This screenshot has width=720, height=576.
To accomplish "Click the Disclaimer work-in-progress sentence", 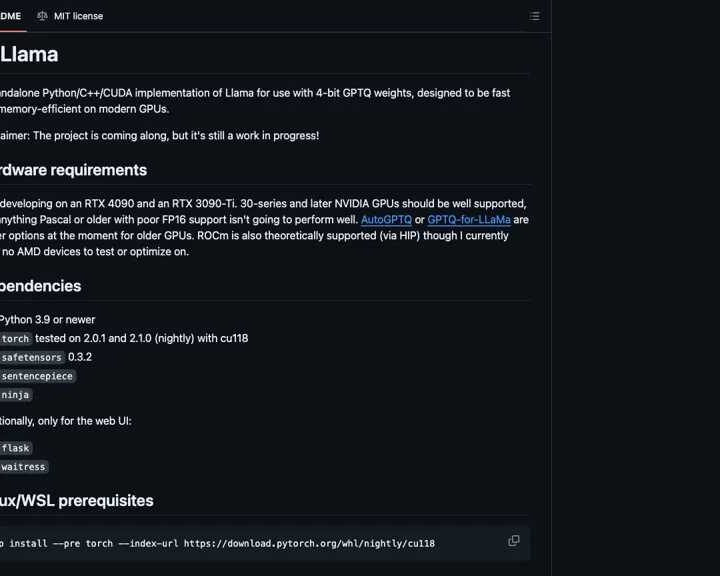I will pos(160,136).
